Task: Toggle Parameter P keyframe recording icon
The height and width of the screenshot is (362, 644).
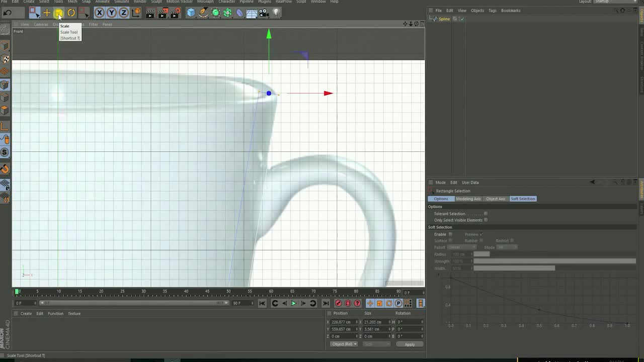Action: click(398, 303)
